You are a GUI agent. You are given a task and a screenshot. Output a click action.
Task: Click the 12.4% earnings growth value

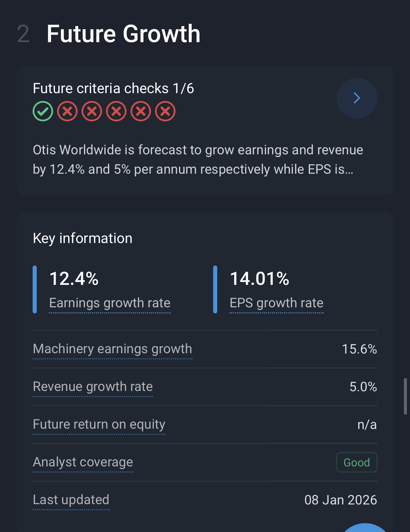click(x=74, y=279)
